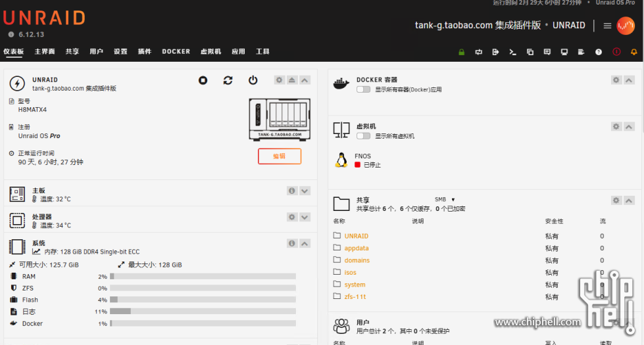Open the UNRAID share link
Image resolution: width=644 pixels, height=345 pixels.
(x=356, y=236)
